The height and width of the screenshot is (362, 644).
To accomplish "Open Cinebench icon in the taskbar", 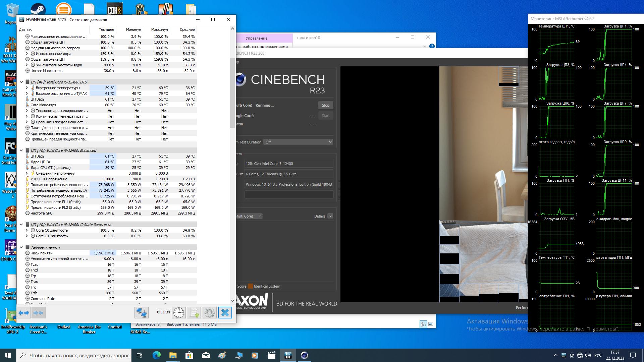I will pos(304,355).
